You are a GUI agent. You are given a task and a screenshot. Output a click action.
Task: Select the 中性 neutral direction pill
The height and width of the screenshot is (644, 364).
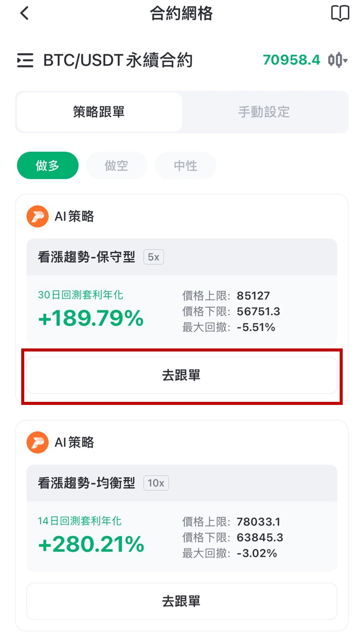point(186,165)
